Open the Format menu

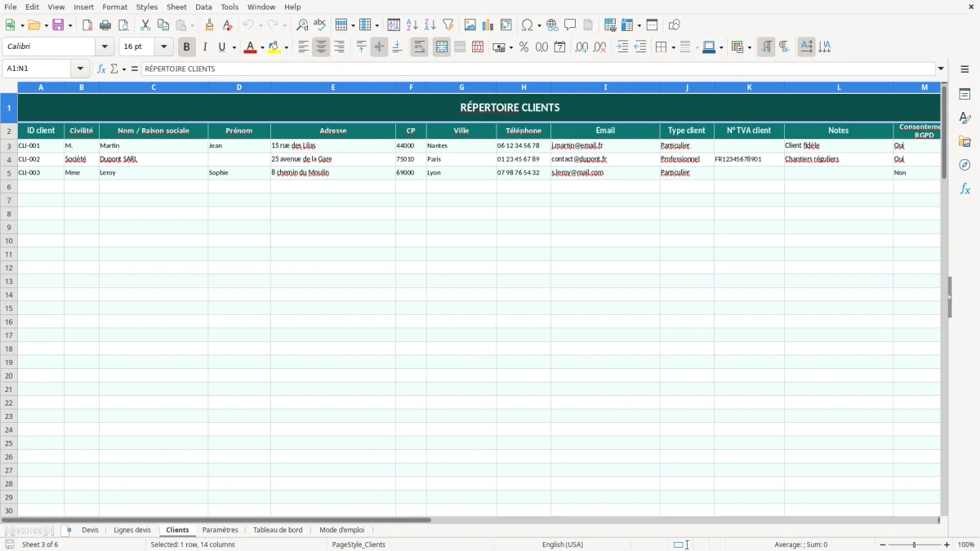coord(115,7)
